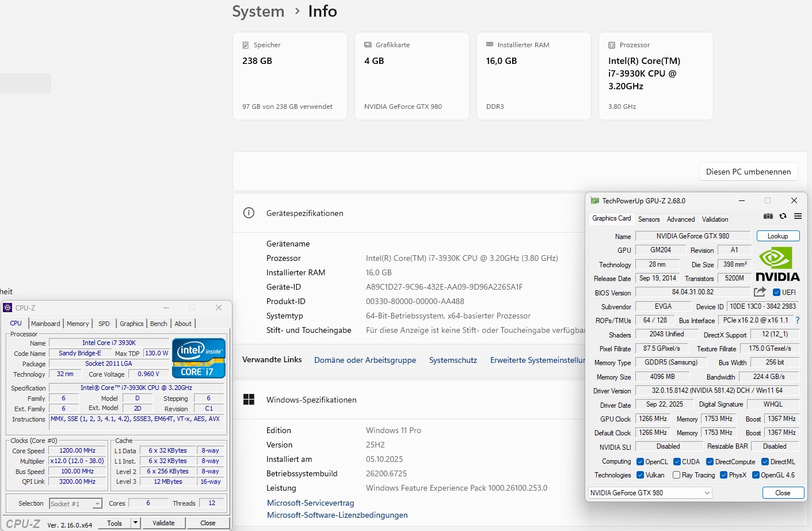Click the Validate button in CPU-Z

tap(163, 523)
